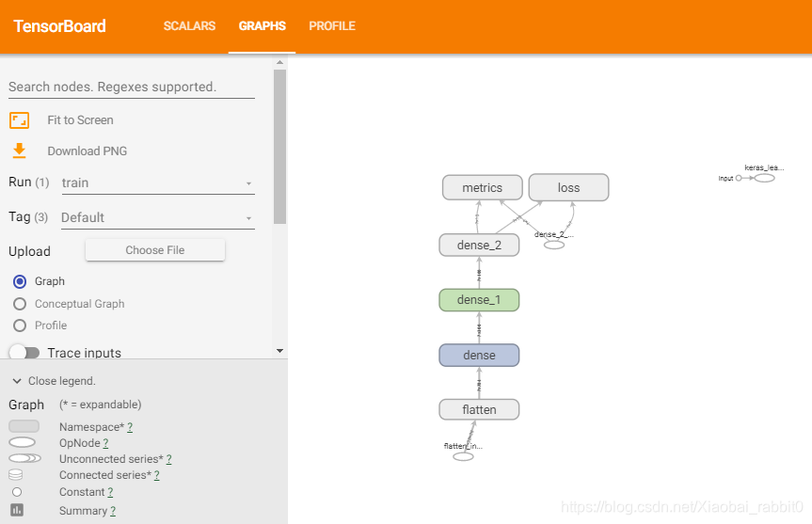The image size is (812, 524).
Task: Click the Download PNG label
Action: coord(87,151)
